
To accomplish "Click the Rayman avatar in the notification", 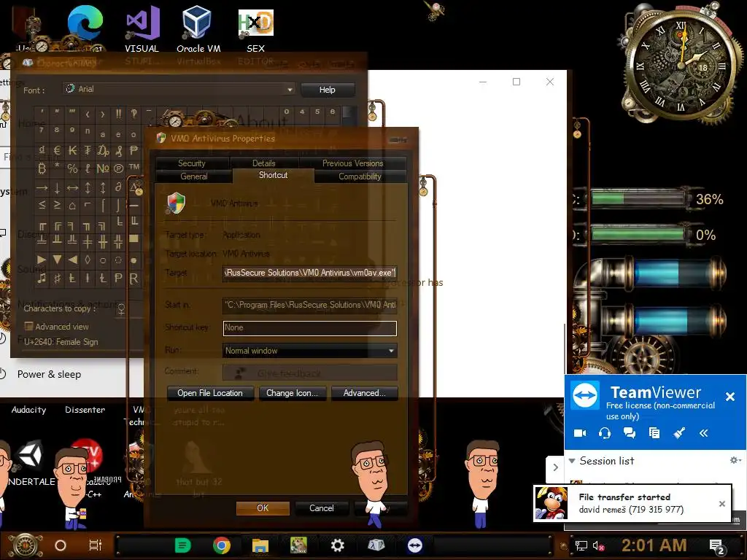I will click(551, 503).
